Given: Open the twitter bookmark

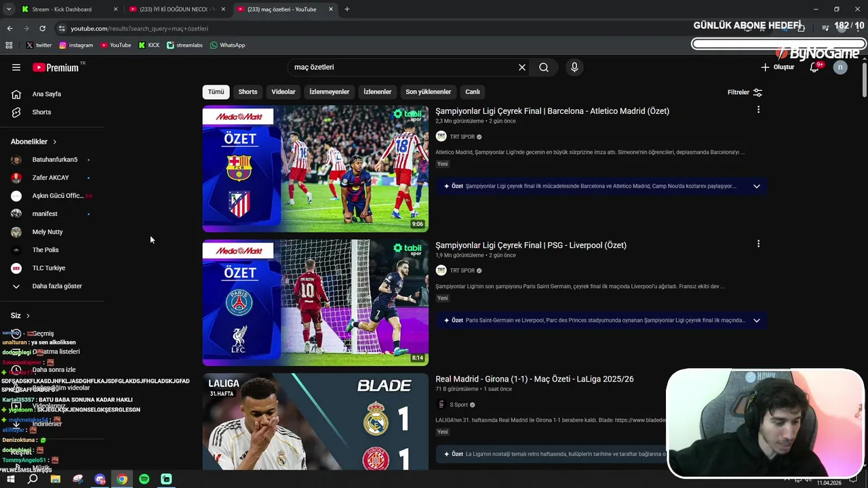Looking at the screenshot, I should [x=39, y=45].
